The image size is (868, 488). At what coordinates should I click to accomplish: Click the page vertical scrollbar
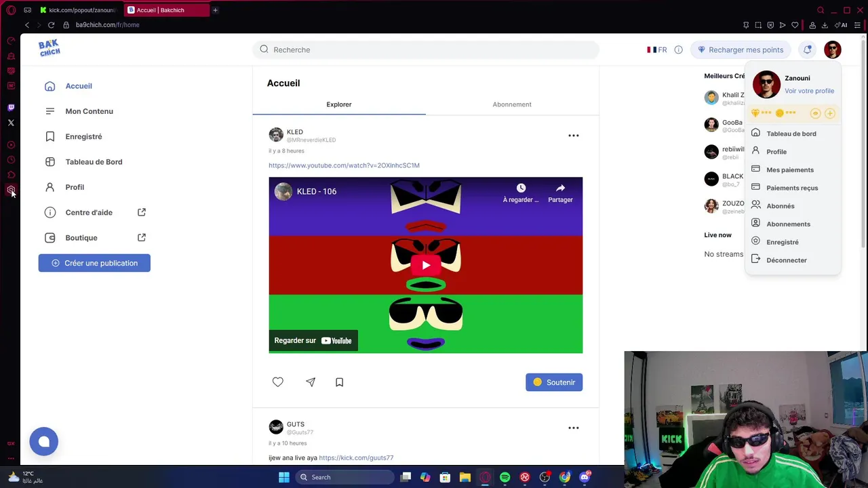863,142
